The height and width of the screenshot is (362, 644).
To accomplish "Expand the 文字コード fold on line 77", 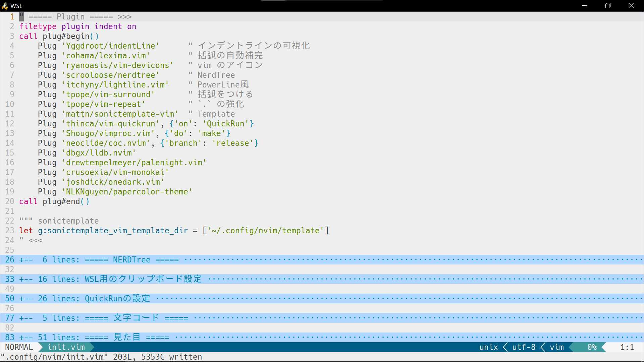I will (x=136, y=318).
